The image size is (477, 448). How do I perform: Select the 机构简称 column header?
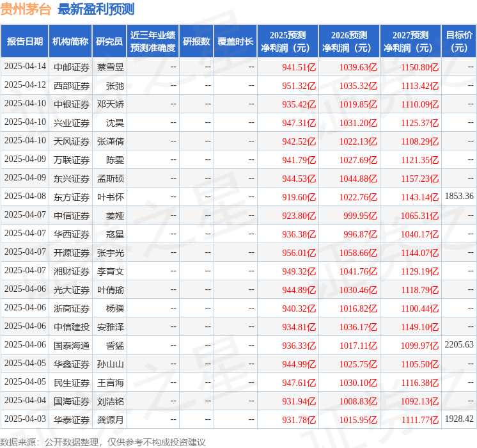click(x=70, y=41)
